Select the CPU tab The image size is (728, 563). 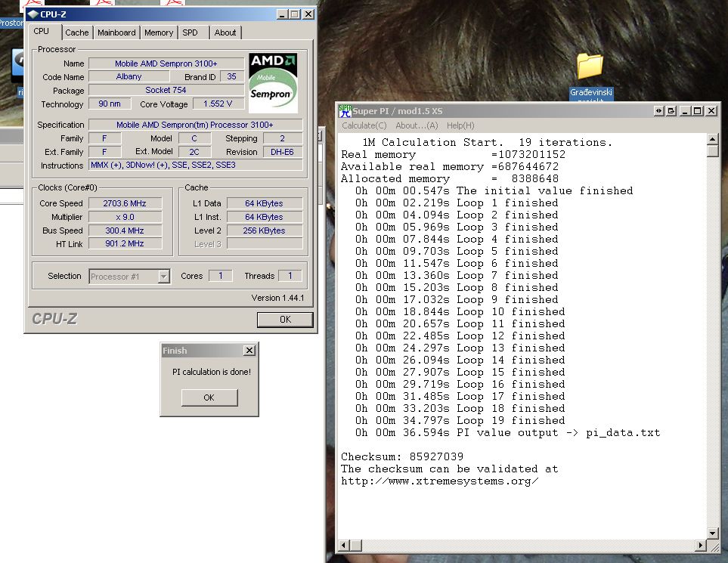(x=42, y=31)
